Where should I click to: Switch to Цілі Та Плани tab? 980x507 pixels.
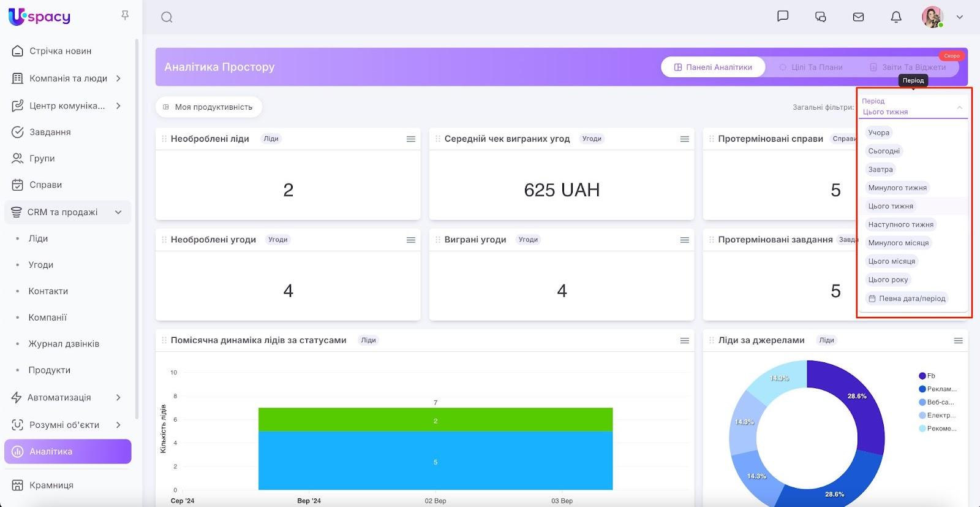click(x=811, y=67)
